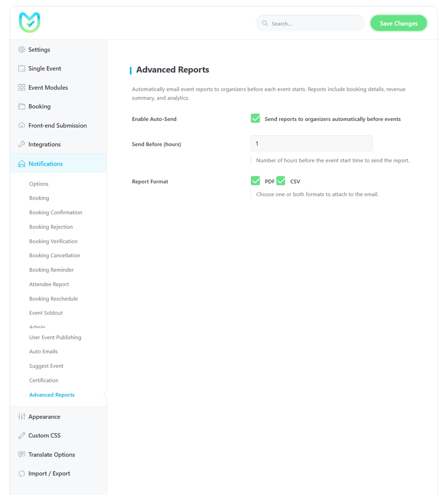This screenshot has height=495, width=448.
Task: Click the Booking folder icon
Action: point(21,106)
